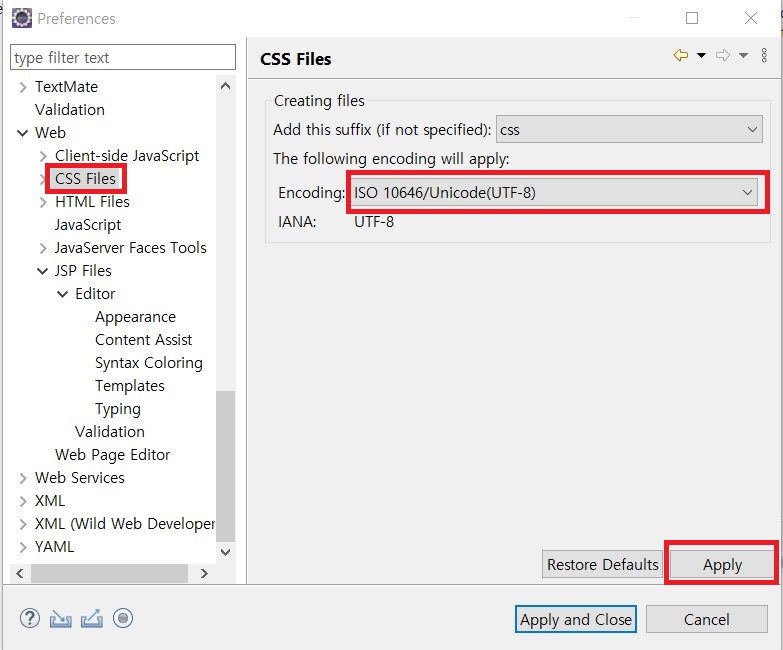Select Typing tree item

pos(118,409)
